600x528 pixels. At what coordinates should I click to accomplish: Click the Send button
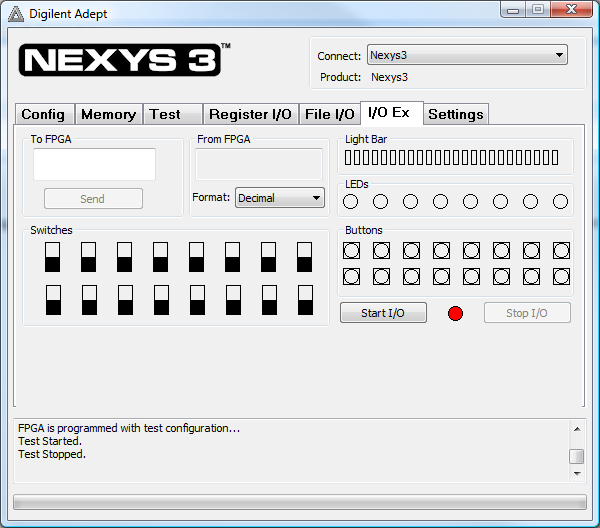(x=93, y=199)
